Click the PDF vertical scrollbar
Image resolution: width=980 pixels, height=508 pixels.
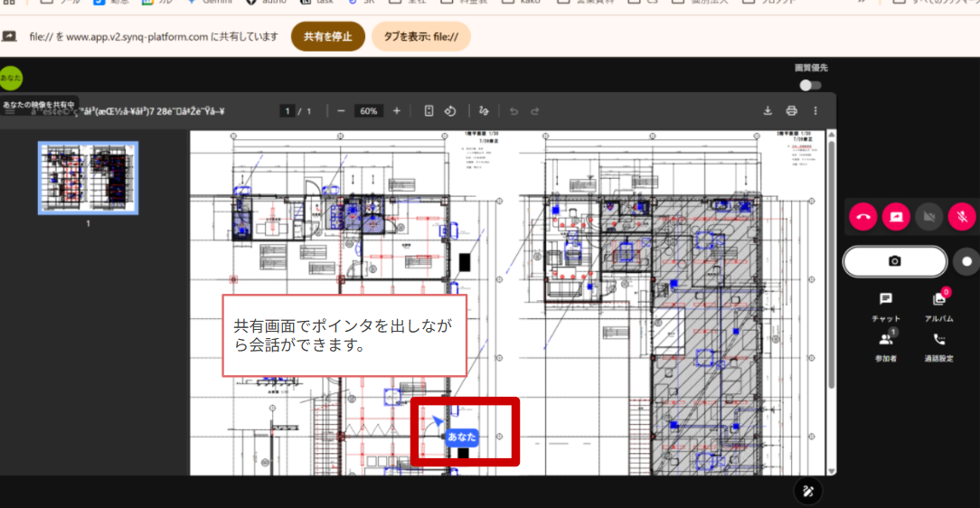tap(831, 264)
